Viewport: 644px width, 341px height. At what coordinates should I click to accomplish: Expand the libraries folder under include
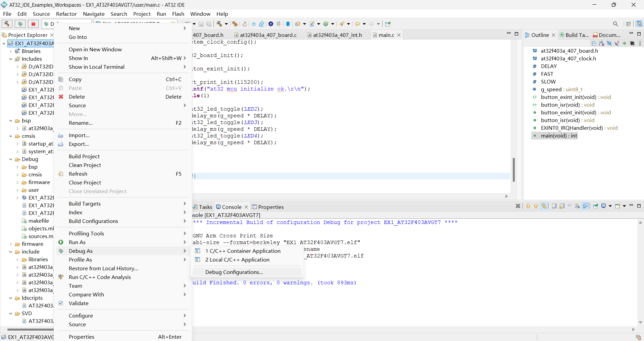[x=17, y=260]
